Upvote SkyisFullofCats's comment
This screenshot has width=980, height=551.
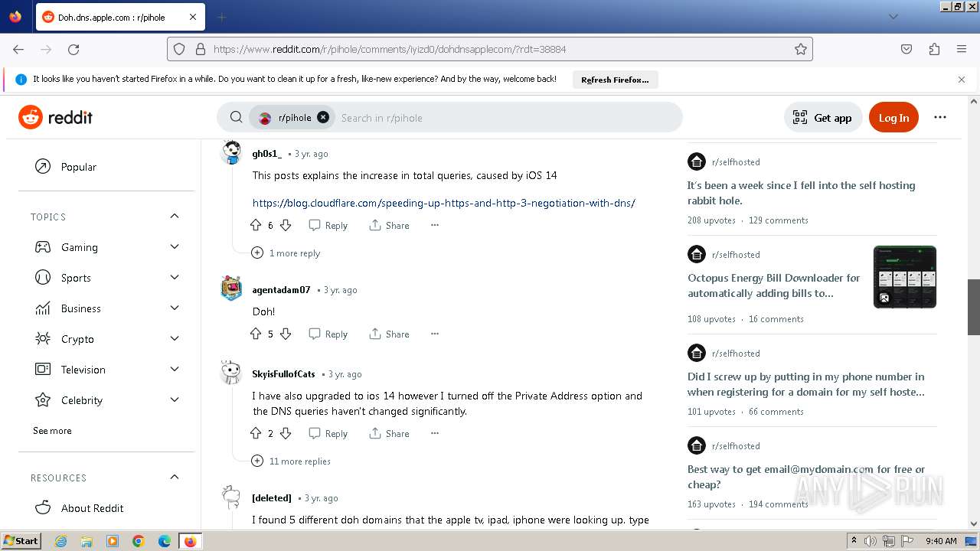pos(256,433)
